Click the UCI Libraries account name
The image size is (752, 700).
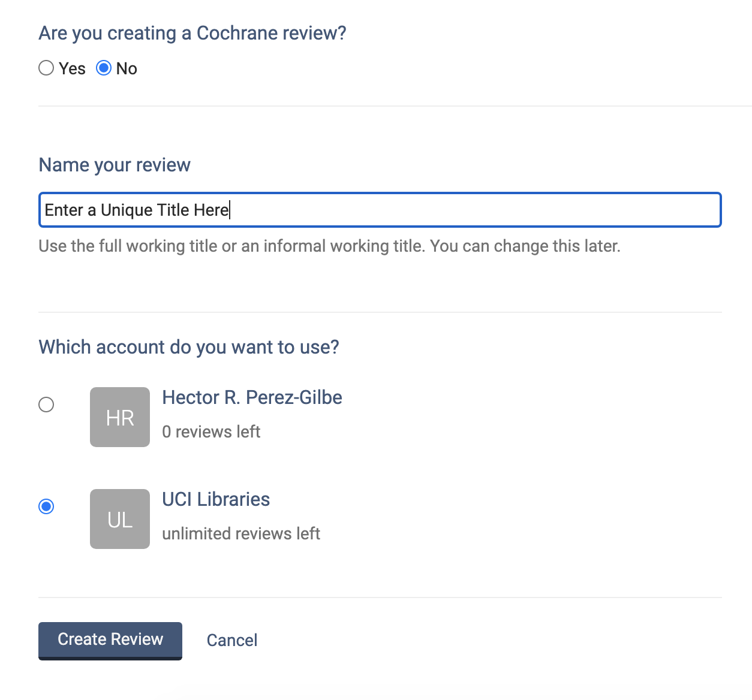pyautogui.click(x=216, y=499)
